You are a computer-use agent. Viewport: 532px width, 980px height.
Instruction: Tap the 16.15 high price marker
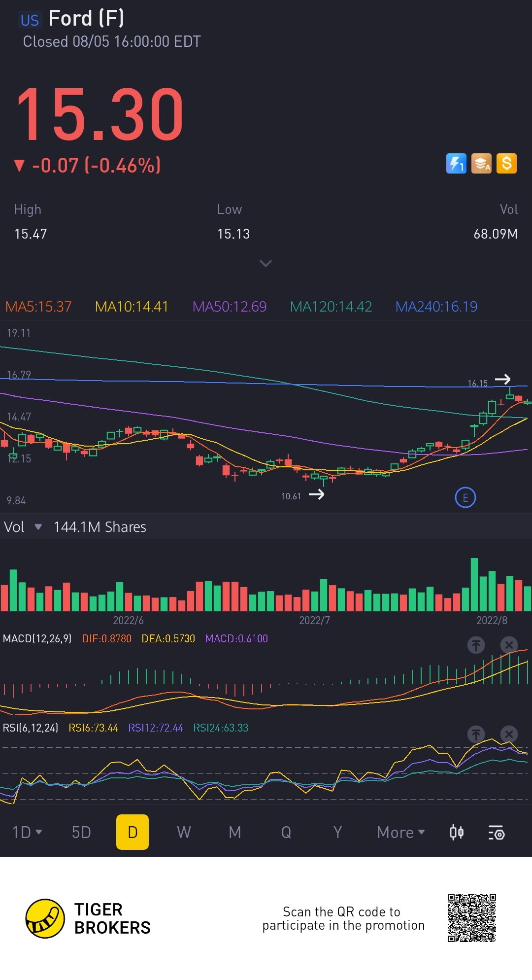click(x=477, y=383)
